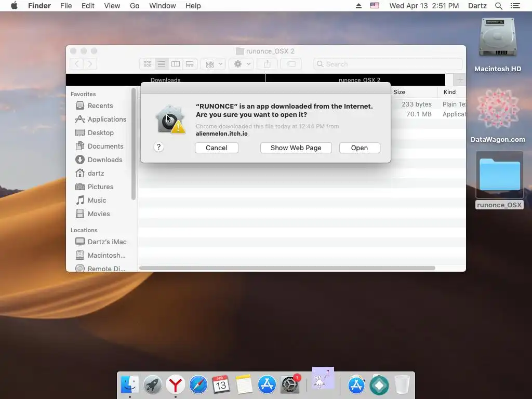
Task: Click the 70.1 MB size cell
Action: click(x=419, y=114)
